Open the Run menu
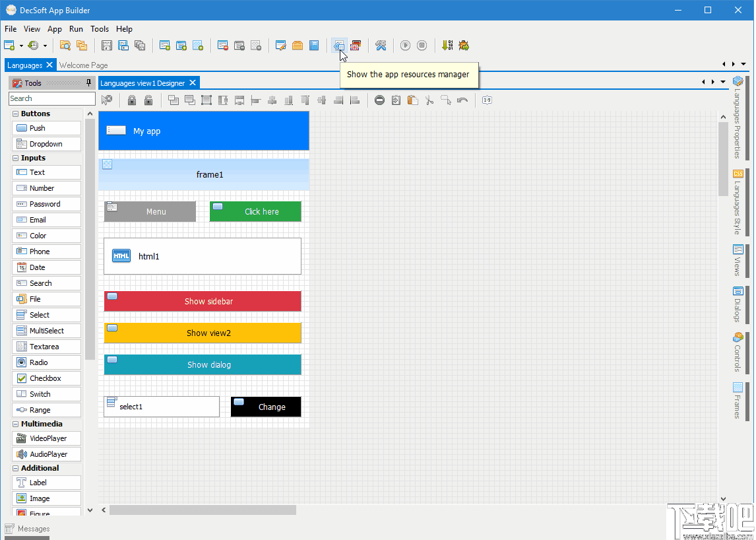The image size is (756, 540). 76,29
